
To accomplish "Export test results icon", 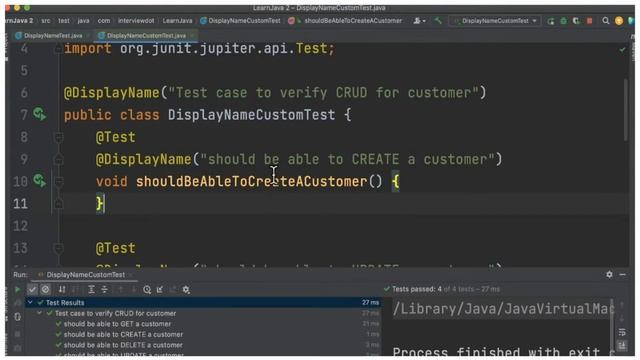I will point(160,289).
